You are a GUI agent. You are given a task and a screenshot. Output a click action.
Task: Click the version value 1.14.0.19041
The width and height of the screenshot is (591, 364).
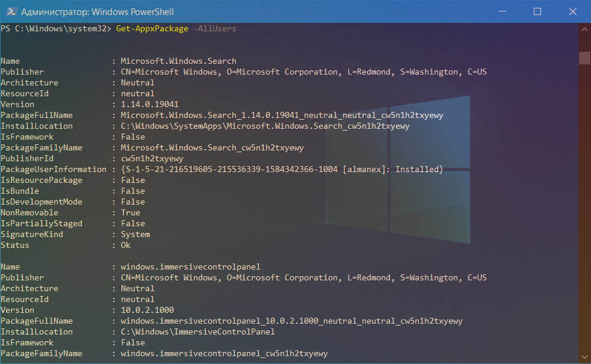click(150, 104)
